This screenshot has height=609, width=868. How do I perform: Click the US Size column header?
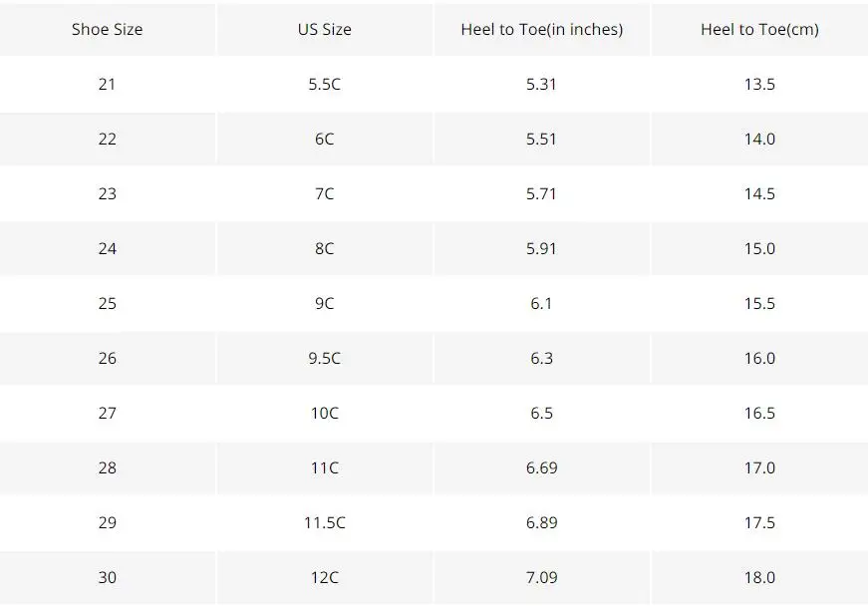324,29
